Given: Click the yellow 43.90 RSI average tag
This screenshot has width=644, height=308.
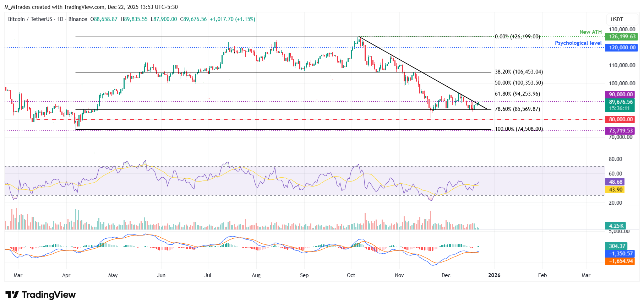Looking at the screenshot, I should [x=615, y=190].
